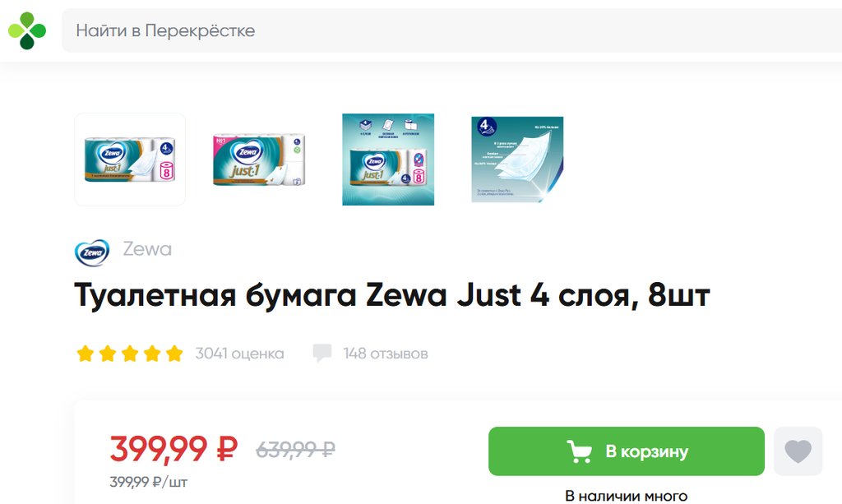Open the Perekrestok clover logo home link
Image resolution: width=842 pixels, height=504 pixels.
[x=27, y=30]
